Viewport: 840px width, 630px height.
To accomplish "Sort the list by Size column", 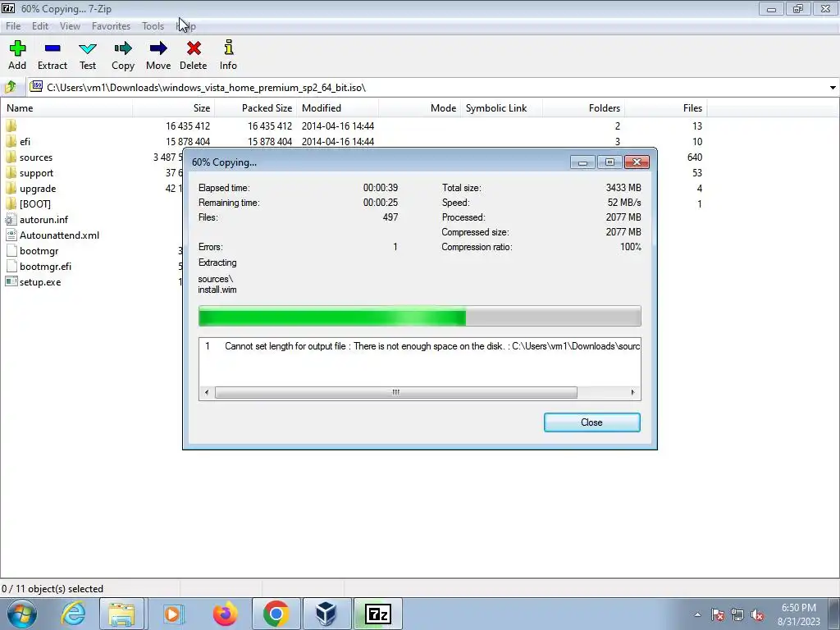I will pos(174,107).
